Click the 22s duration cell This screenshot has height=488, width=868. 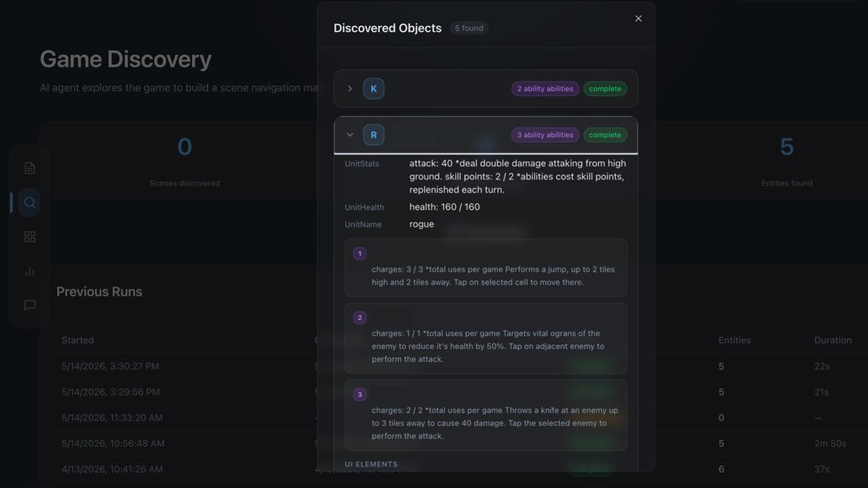click(x=822, y=366)
